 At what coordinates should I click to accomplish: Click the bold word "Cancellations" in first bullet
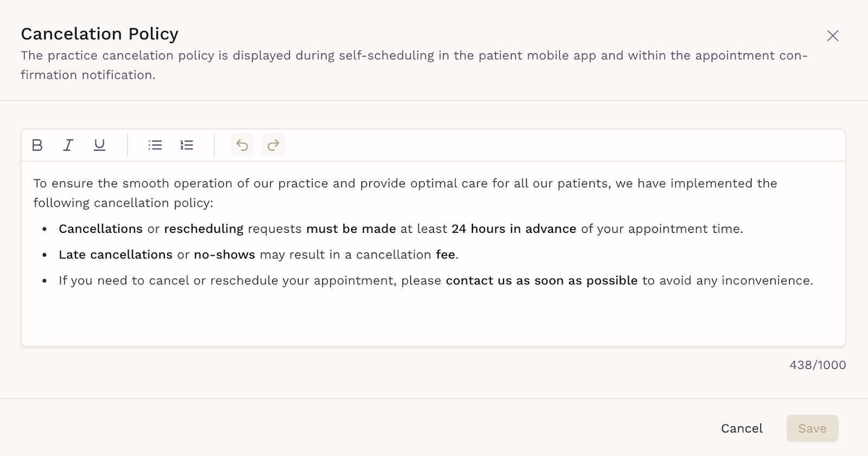point(100,229)
